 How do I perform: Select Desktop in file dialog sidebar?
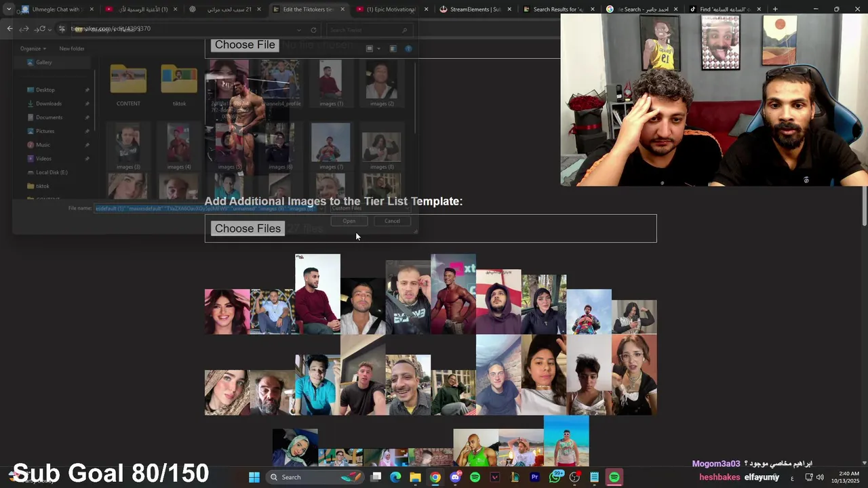pos(45,90)
